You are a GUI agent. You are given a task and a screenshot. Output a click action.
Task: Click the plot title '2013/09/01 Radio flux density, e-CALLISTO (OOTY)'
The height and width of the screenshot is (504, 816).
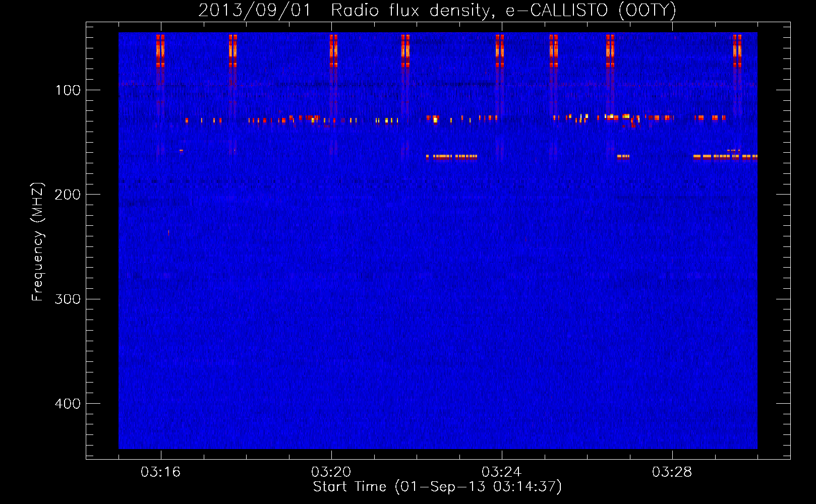pyautogui.click(x=437, y=10)
